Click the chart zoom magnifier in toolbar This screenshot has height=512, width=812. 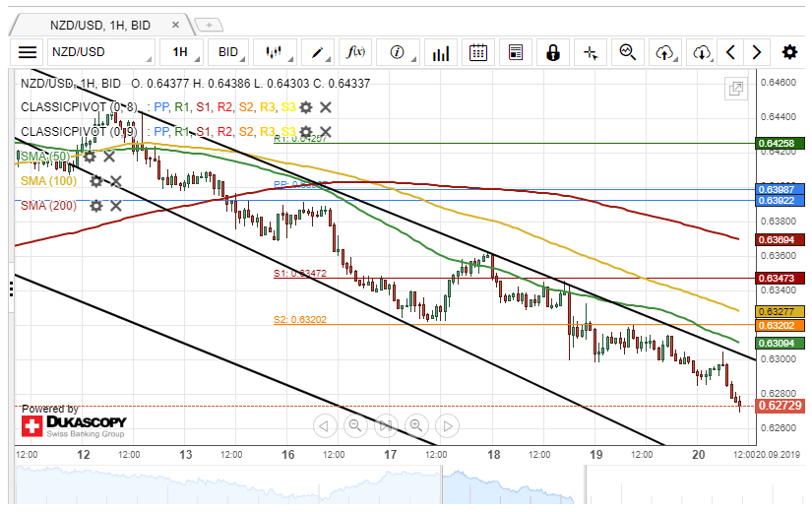pos(627,52)
